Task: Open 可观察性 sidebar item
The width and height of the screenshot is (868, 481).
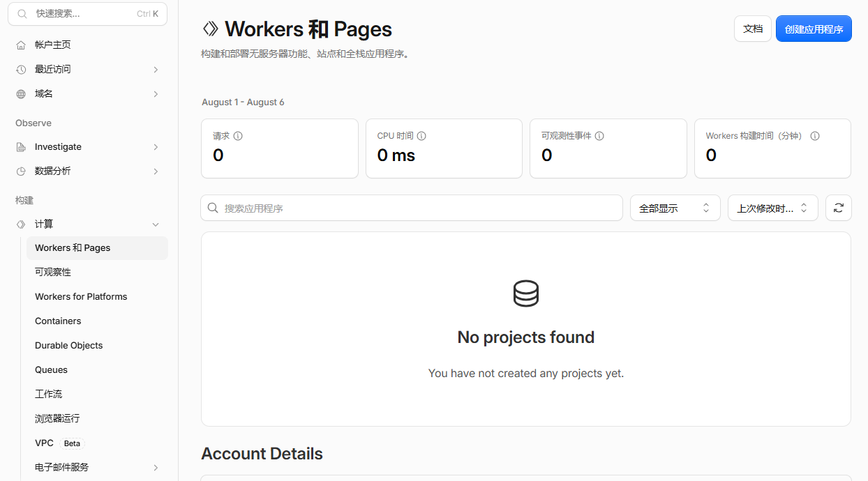Action: click(97, 272)
